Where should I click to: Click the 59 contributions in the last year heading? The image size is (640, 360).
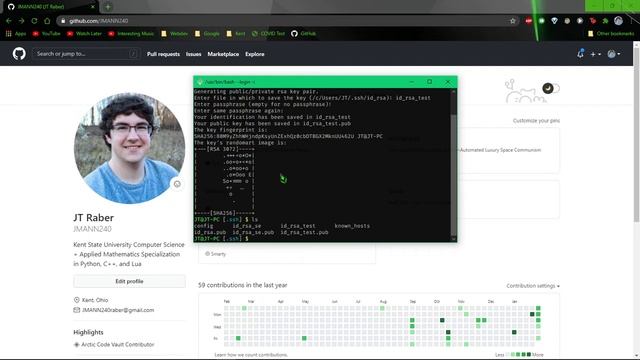pos(242,285)
